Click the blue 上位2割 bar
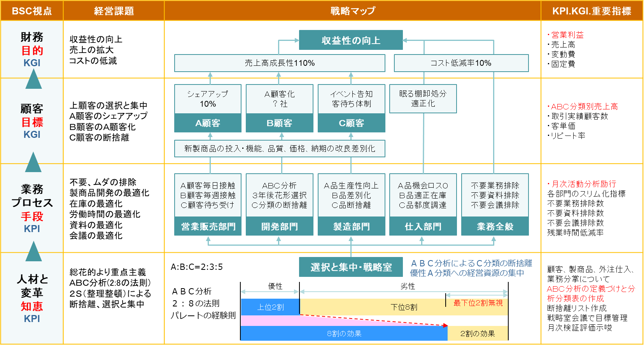Image resolution: width=644 pixels, height=345 pixels. point(270,307)
